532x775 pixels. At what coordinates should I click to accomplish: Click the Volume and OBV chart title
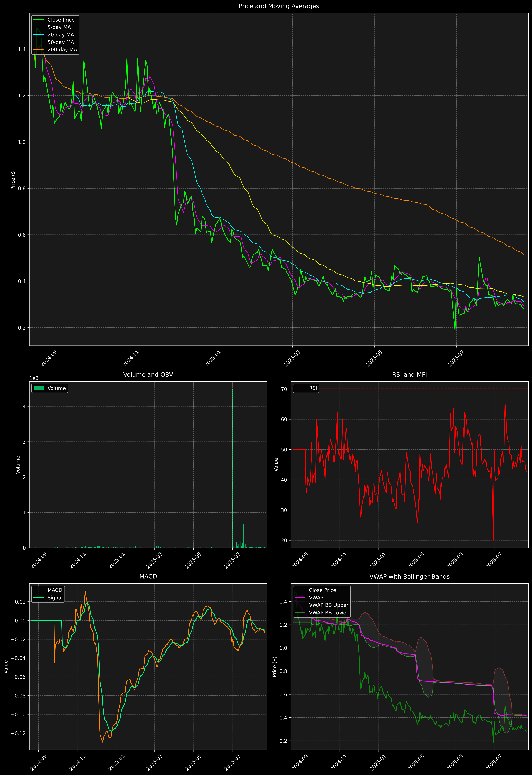pos(148,374)
